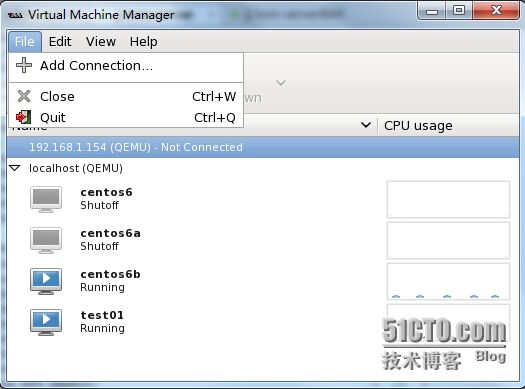Viewport: 525px width, 389px height.
Task: Select 192.168.1.154 (QEMU) Not Connected row
Action: 263,147
